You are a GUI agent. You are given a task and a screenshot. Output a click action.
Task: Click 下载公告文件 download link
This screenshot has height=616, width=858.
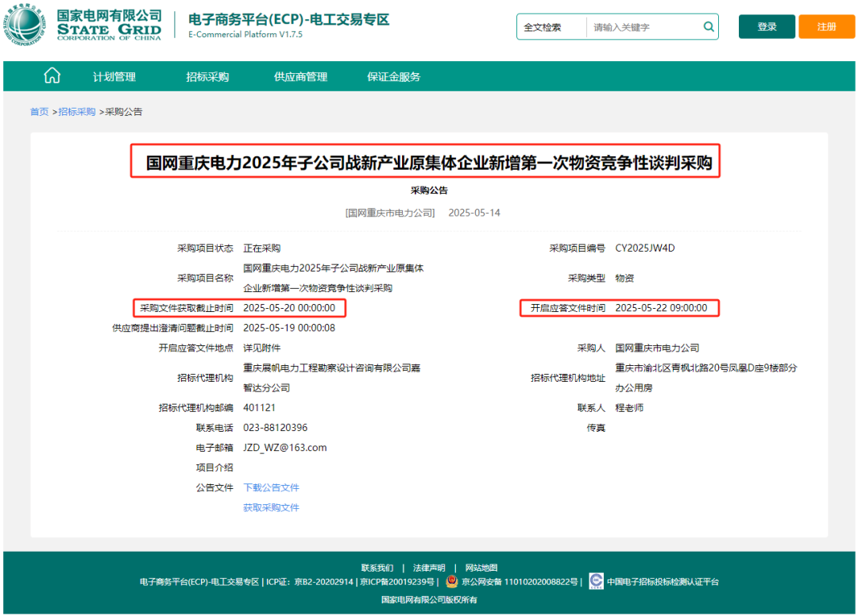click(x=272, y=487)
